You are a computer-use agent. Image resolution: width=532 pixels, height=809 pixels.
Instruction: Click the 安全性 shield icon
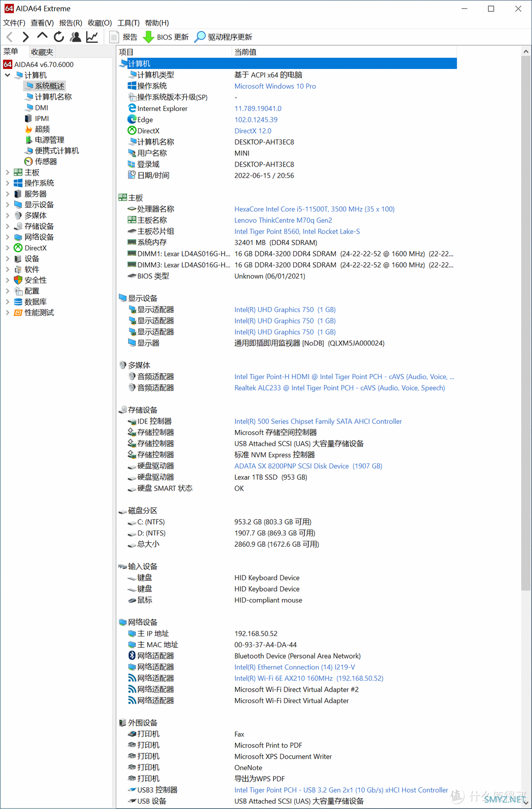click(x=18, y=280)
